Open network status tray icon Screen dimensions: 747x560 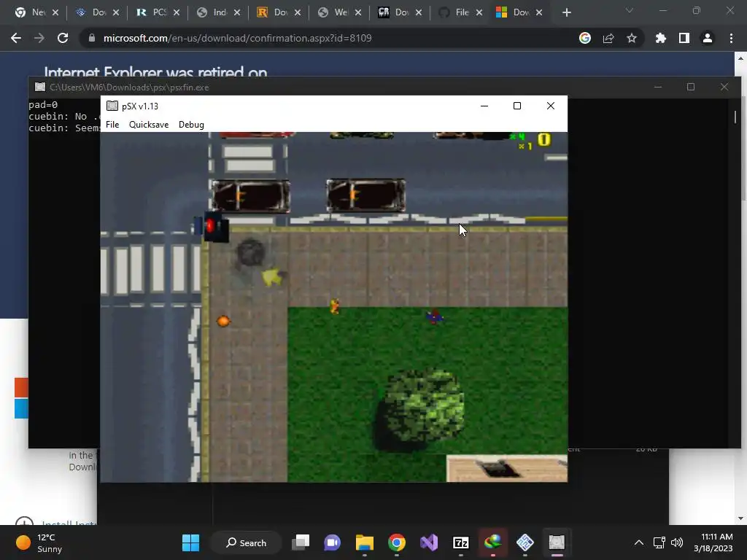[659, 542]
